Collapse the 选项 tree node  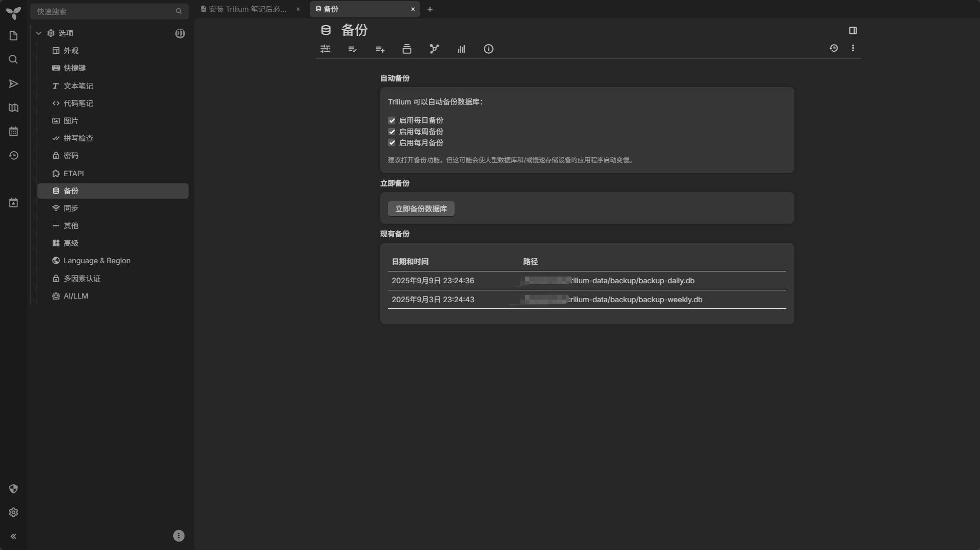39,33
